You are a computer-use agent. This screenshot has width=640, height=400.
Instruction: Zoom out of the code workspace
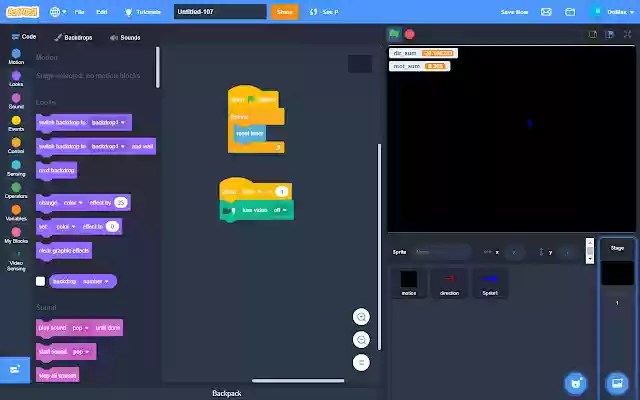coord(361,340)
